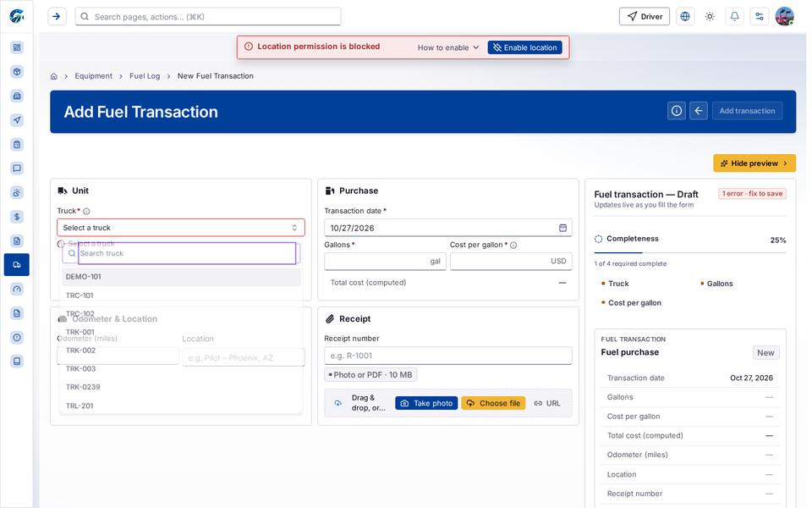Open the sliders settings icon

[x=760, y=17]
